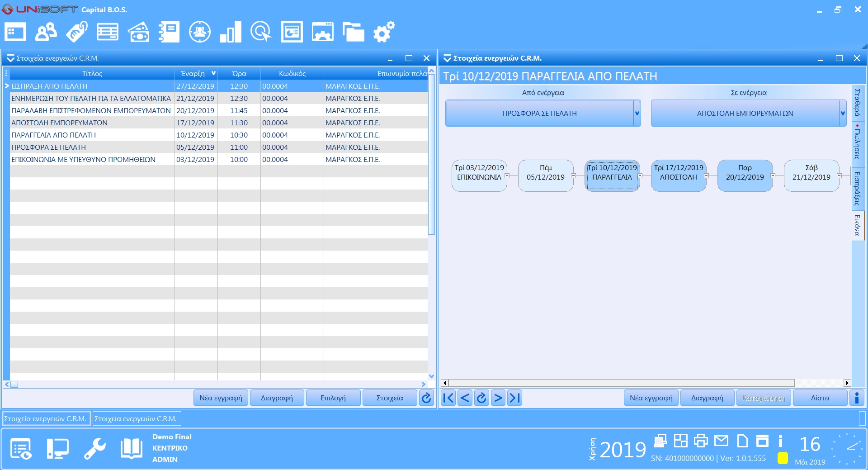Click the printer icon in status bar
Screen dimensions: 868x470
(x=701, y=440)
